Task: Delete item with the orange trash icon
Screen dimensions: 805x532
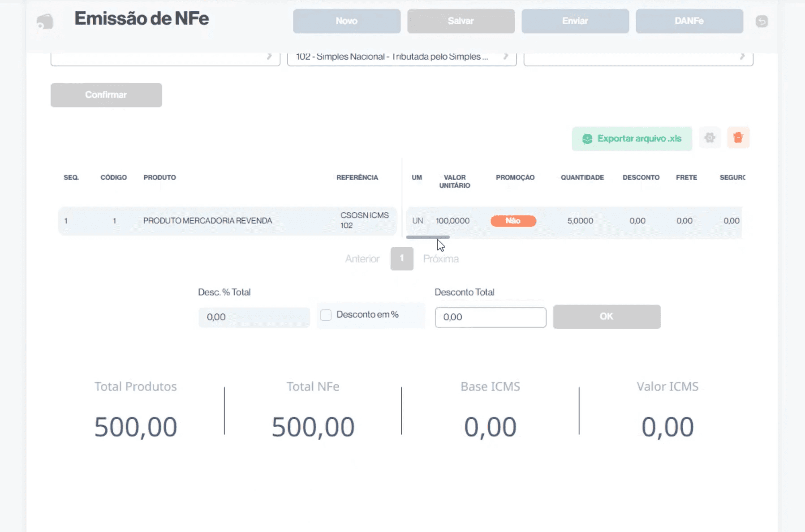Action: click(x=738, y=138)
